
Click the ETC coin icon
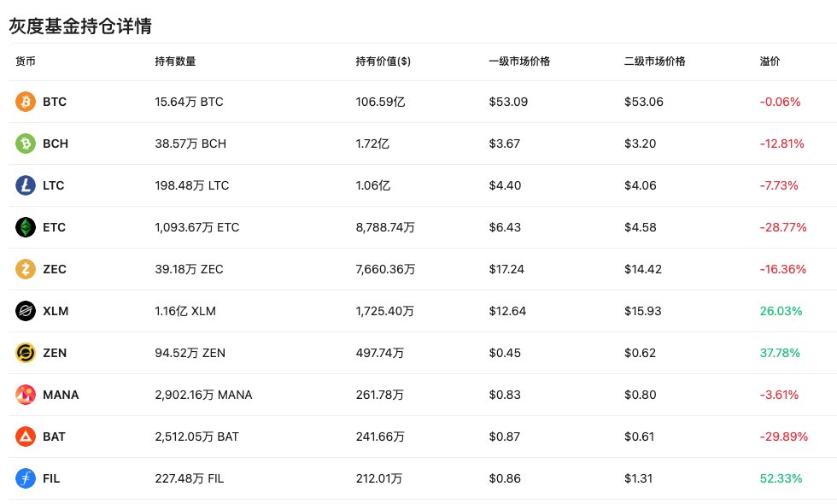(x=26, y=227)
